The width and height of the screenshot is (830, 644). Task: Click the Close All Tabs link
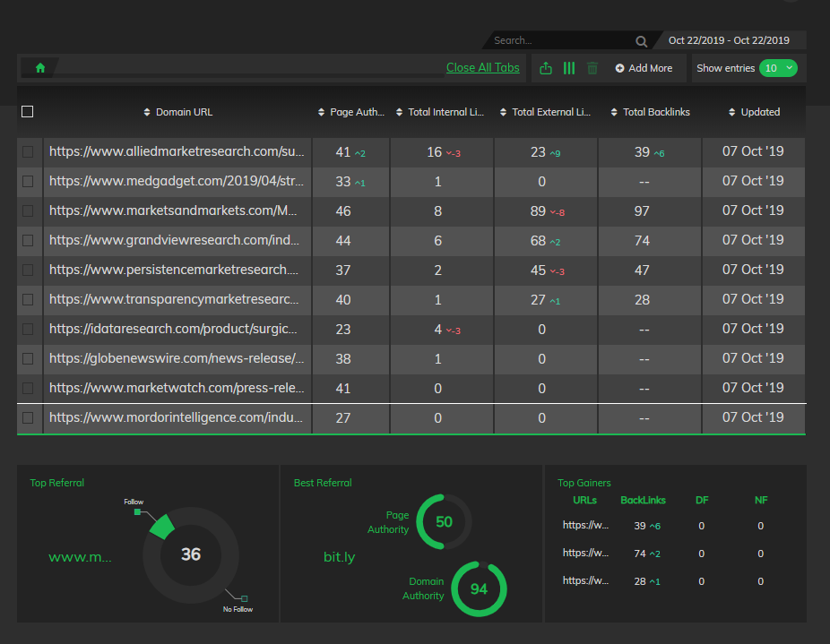coord(483,68)
